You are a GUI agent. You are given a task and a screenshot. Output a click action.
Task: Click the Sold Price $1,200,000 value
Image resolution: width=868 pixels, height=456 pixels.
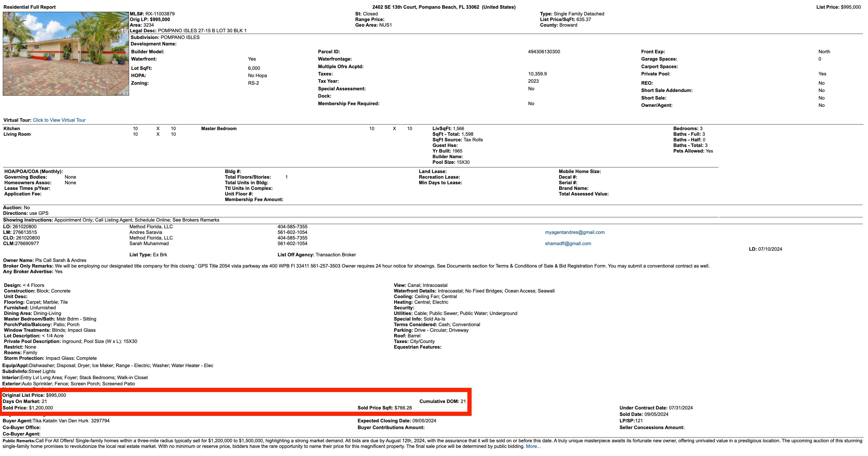coord(41,408)
